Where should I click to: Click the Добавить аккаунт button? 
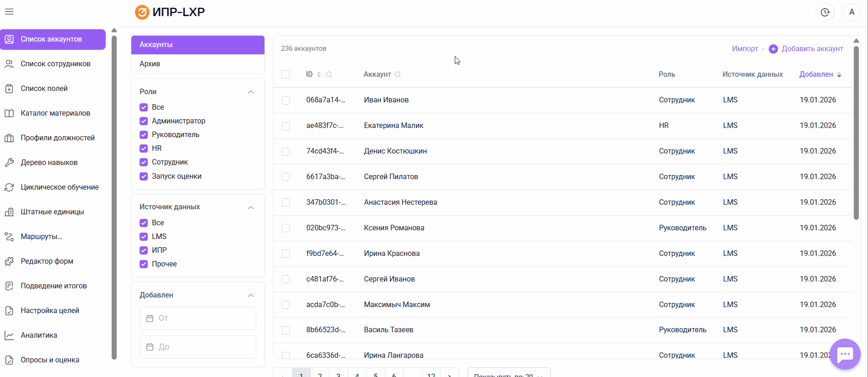pos(806,49)
